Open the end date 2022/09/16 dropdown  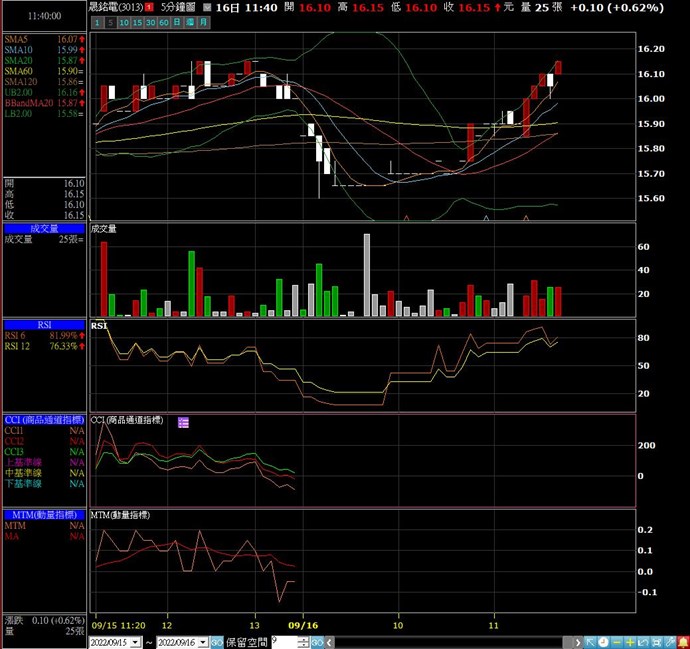coord(202,642)
